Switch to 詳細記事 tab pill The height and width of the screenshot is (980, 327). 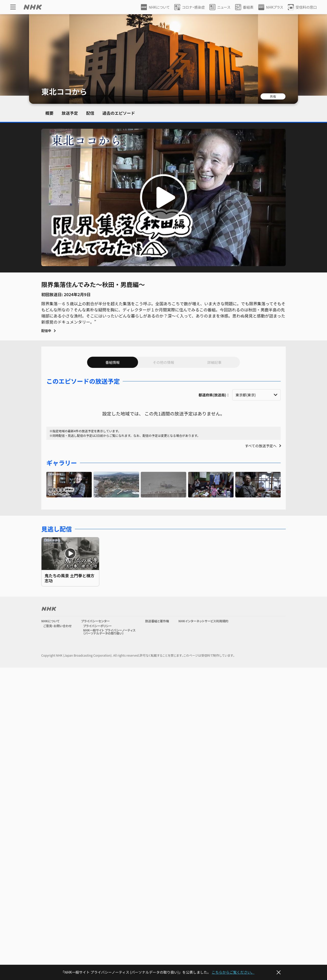(214, 363)
